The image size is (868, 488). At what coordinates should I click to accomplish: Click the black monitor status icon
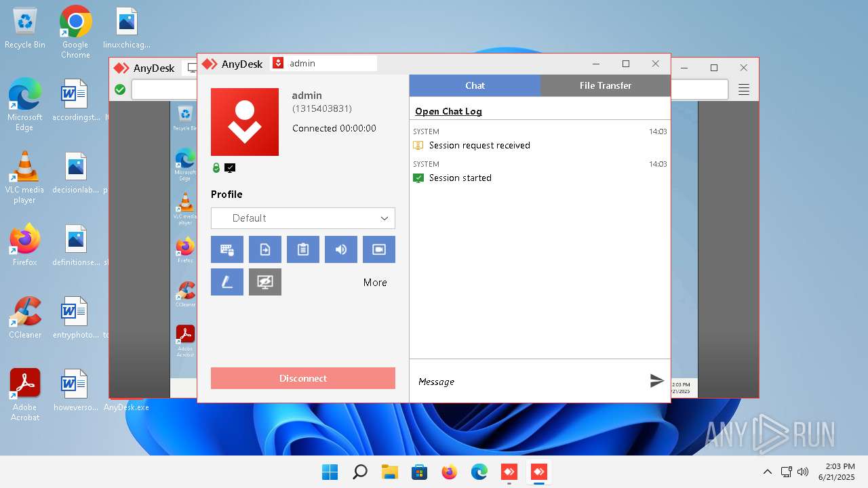pyautogui.click(x=230, y=168)
